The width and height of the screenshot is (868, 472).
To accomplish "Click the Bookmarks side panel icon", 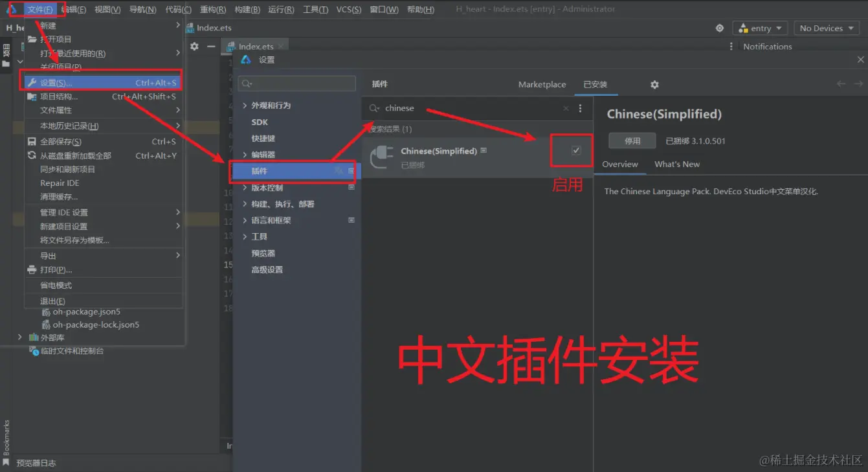I will click(6, 462).
